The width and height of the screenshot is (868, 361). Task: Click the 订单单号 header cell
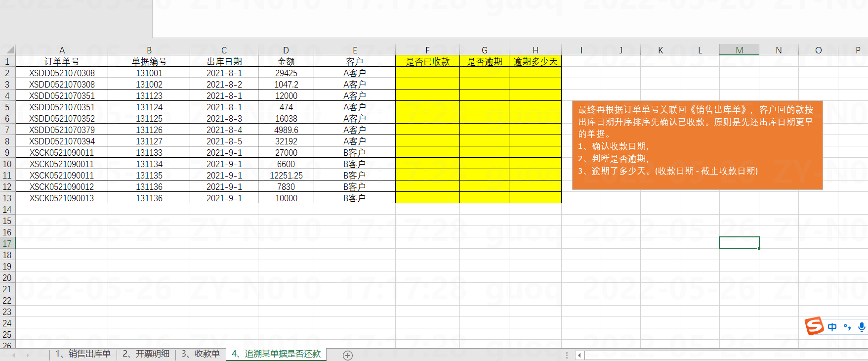pyautogui.click(x=62, y=61)
